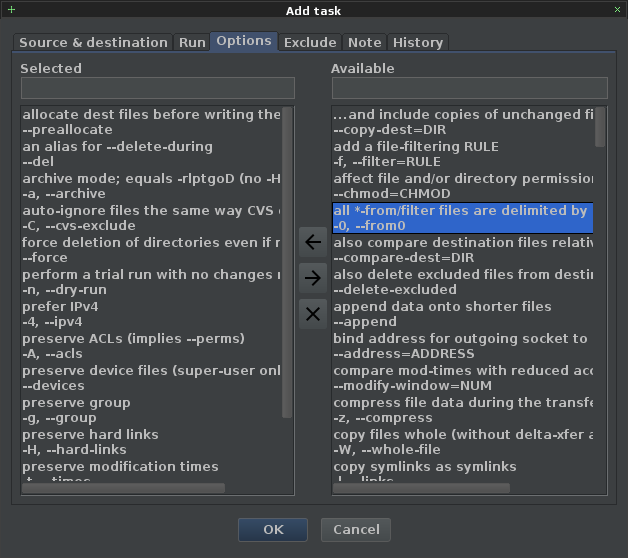The width and height of the screenshot is (628, 558).
Task: Click Selected list horizontal scrollbar
Action: click(x=123, y=488)
